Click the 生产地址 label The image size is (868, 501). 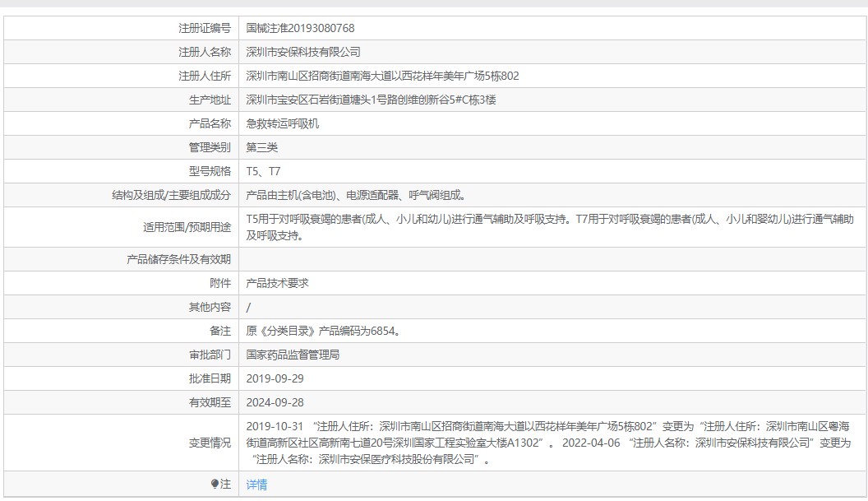click(x=210, y=100)
